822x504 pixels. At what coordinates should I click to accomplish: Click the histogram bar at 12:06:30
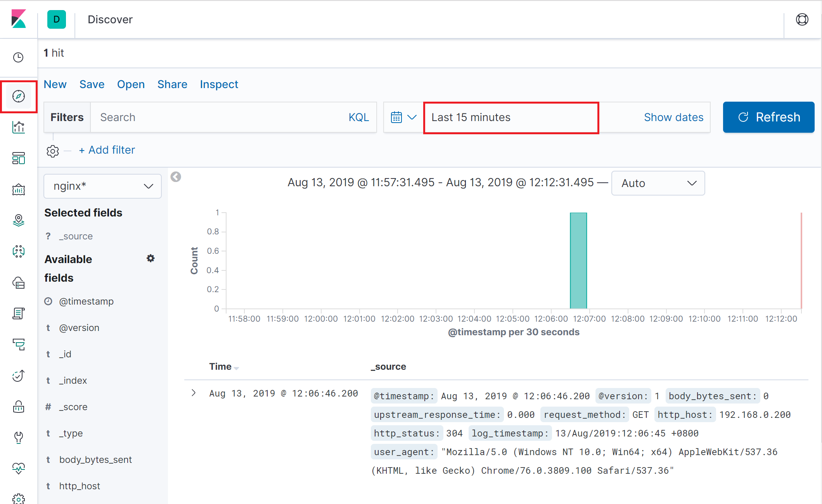(578, 260)
